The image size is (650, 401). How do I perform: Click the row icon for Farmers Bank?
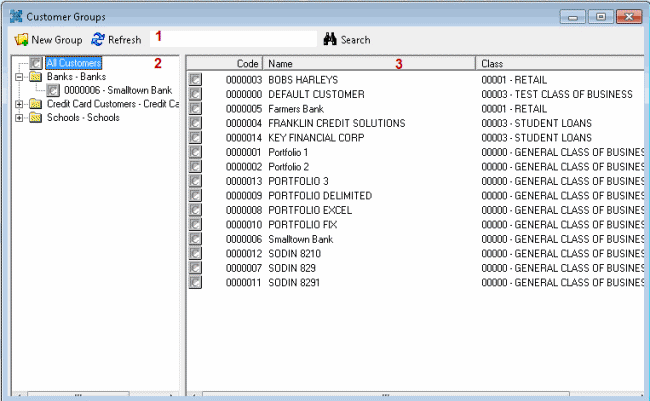[x=195, y=108]
